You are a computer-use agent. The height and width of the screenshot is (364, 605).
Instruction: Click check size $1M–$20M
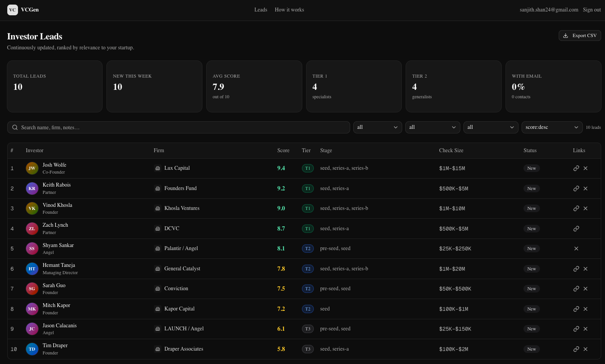(x=452, y=269)
